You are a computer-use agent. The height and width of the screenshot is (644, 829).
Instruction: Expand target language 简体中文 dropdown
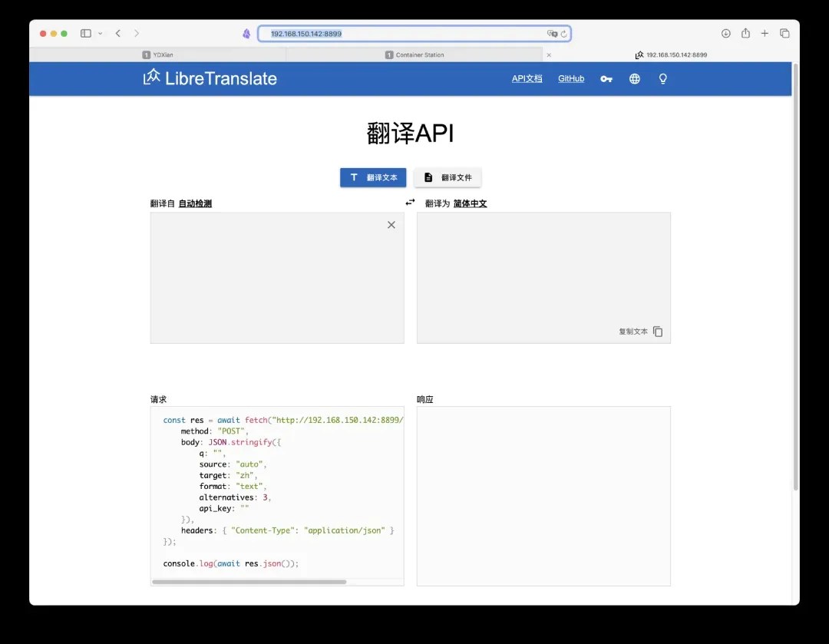click(x=470, y=203)
